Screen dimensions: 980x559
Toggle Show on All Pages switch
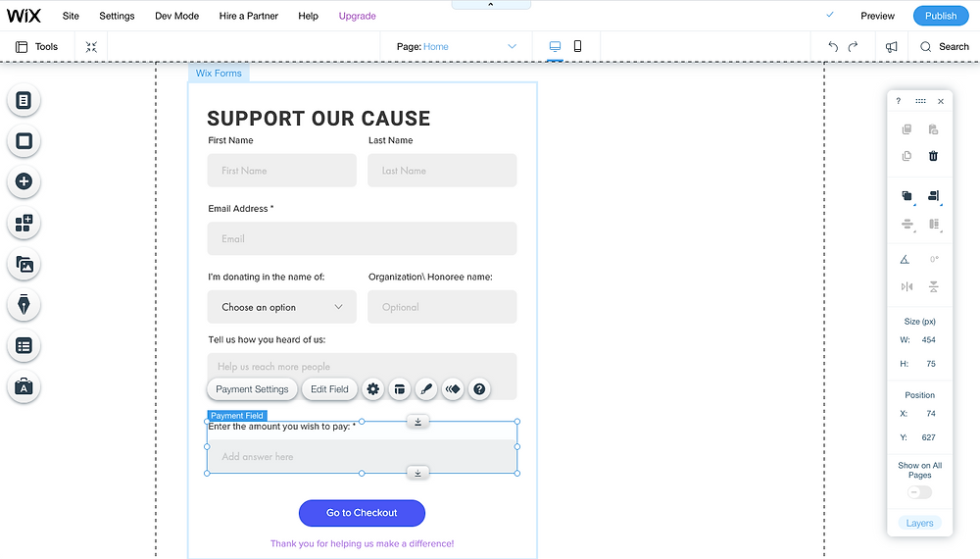coord(919,492)
